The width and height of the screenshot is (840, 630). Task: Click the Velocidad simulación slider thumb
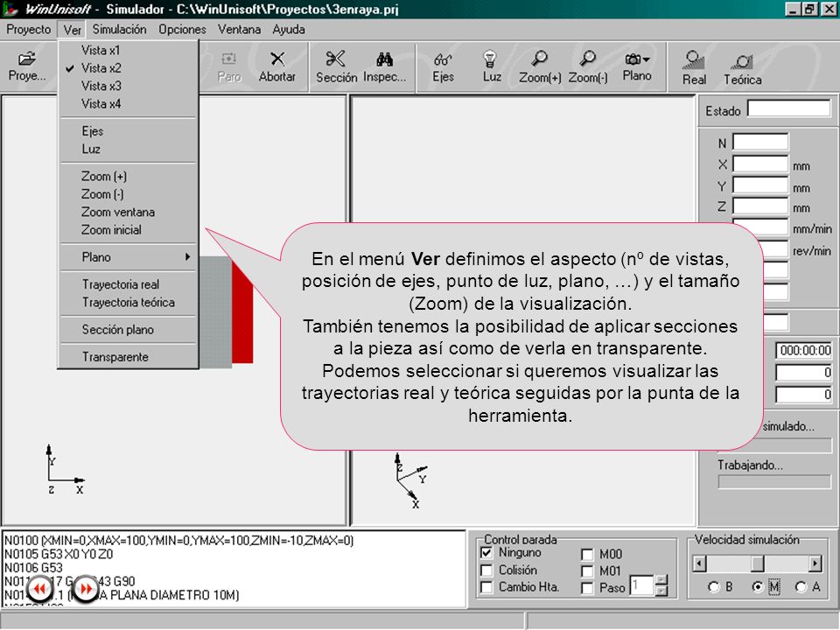[x=758, y=563]
